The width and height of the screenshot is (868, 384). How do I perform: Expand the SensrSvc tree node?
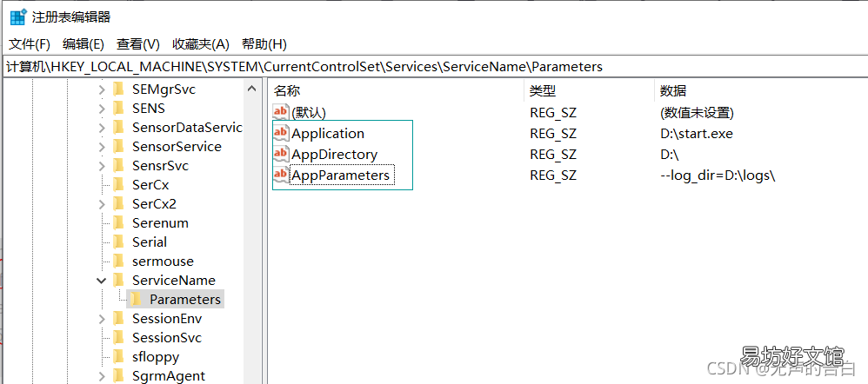point(101,166)
